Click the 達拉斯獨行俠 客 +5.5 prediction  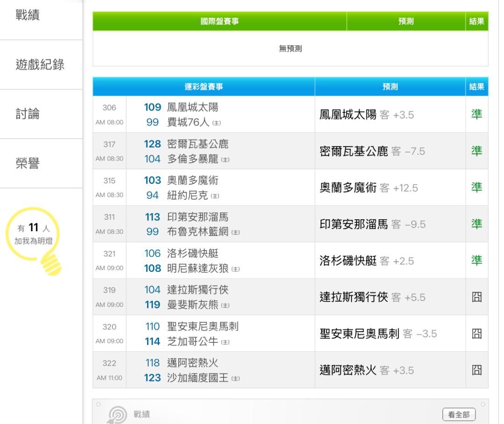pos(372,297)
